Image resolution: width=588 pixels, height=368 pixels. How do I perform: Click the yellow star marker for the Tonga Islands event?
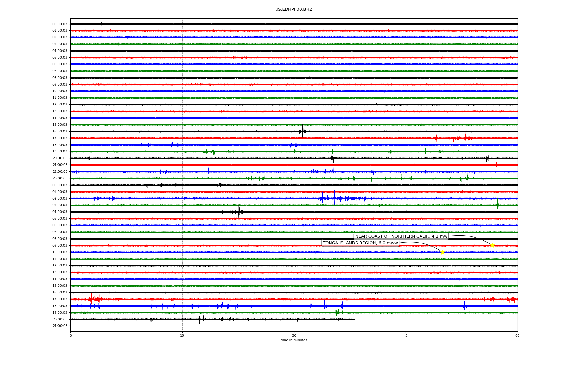click(442, 252)
